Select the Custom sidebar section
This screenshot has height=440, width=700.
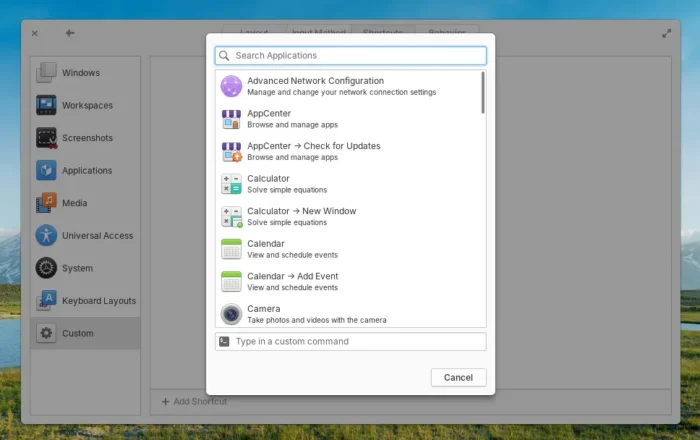85,333
